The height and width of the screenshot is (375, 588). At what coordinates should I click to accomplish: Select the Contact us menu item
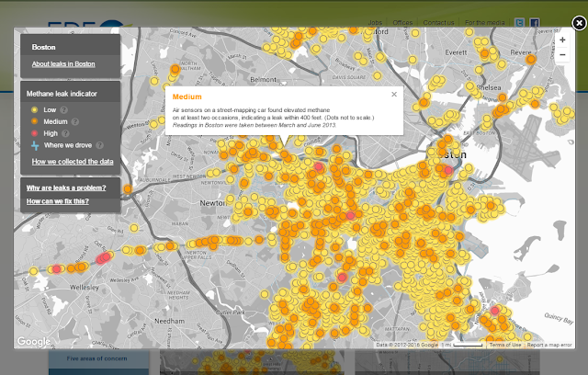[438, 23]
